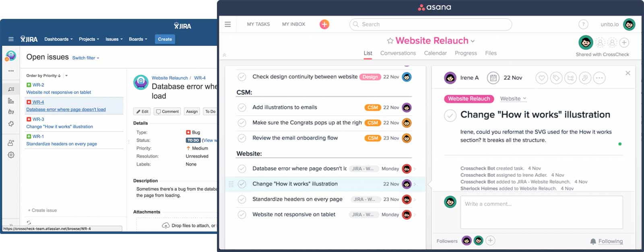Image resolution: width=644 pixels, height=252 pixels.
Task: Expand the Boards dropdown in JIRA
Action: pyautogui.click(x=138, y=39)
